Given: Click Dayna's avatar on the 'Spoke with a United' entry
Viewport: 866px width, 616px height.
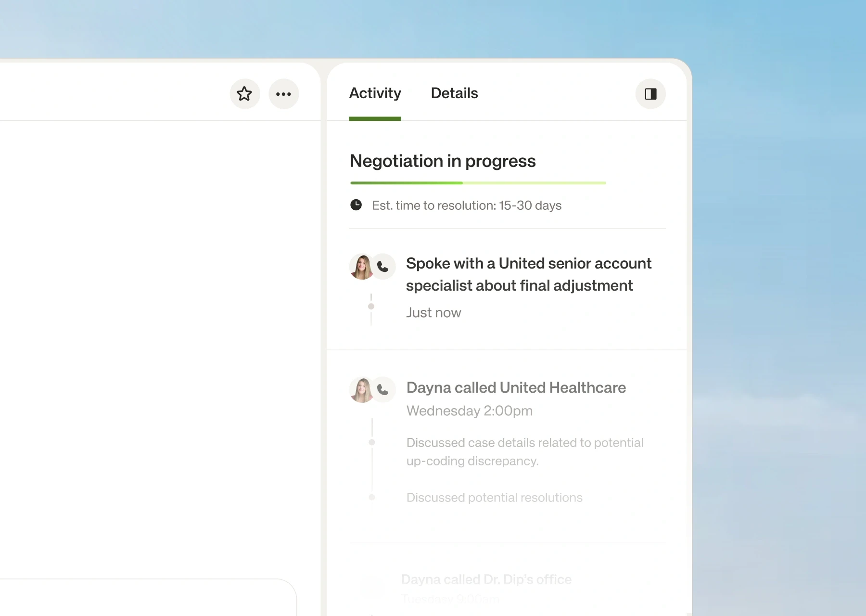Looking at the screenshot, I should (x=362, y=267).
